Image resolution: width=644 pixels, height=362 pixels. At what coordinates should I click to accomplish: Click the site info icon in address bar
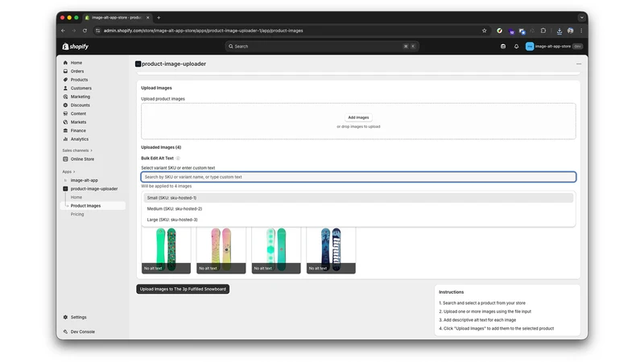point(97,31)
